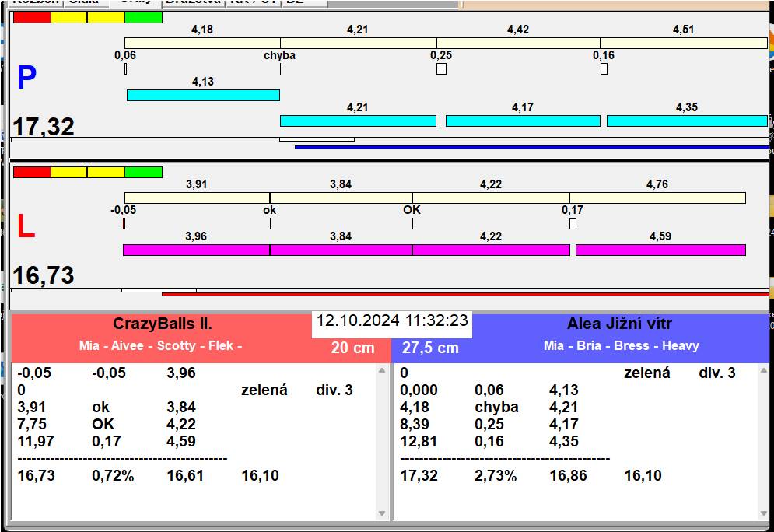
Task: Select the cream 3,91 segment in lane L
Action: pos(197,198)
